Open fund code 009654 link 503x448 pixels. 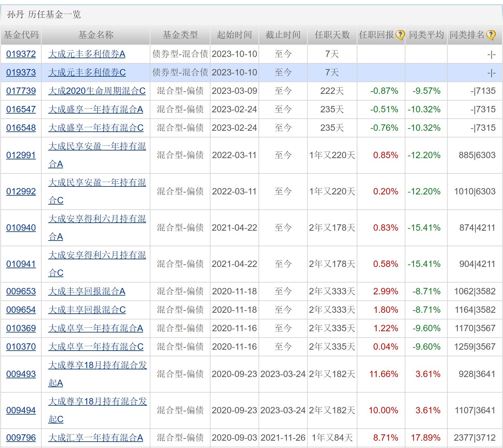tap(21, 310)
